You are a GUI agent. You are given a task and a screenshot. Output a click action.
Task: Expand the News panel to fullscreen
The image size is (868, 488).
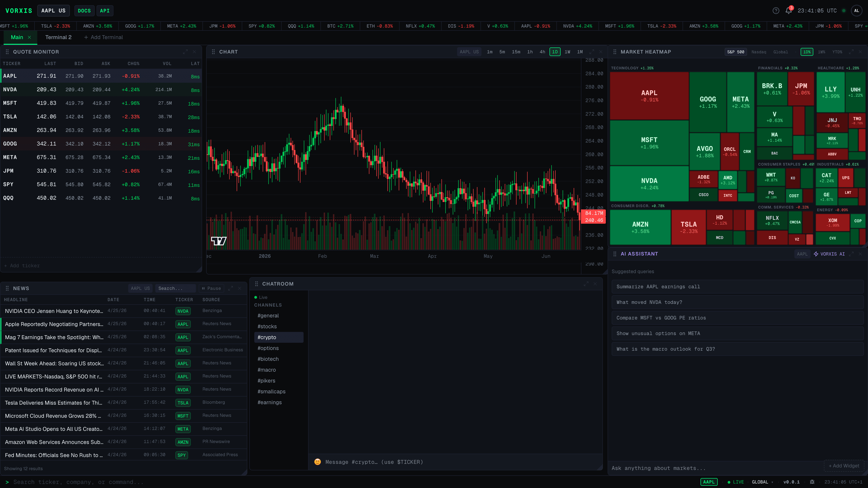pos(231,288)
